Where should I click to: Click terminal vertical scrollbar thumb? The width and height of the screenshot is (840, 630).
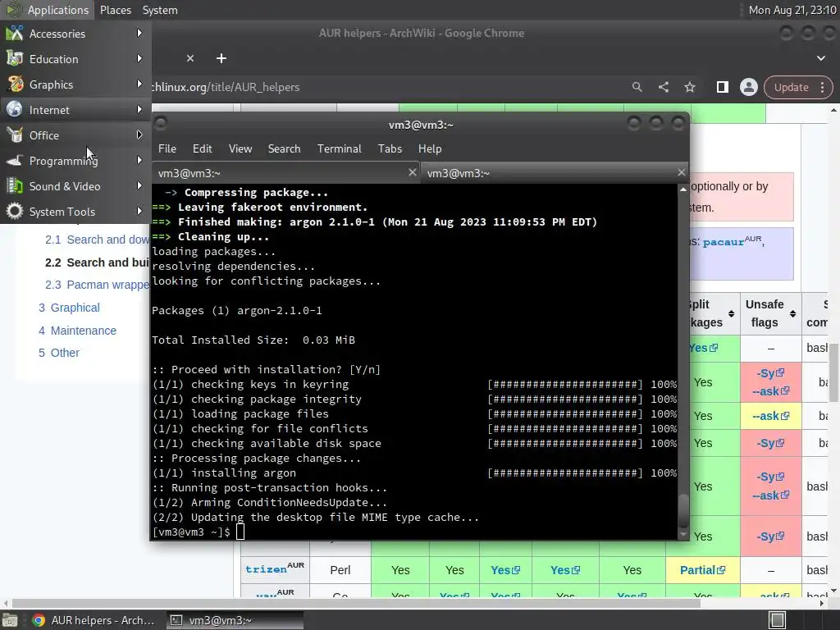pyautogui.click(x=683, y=509)
